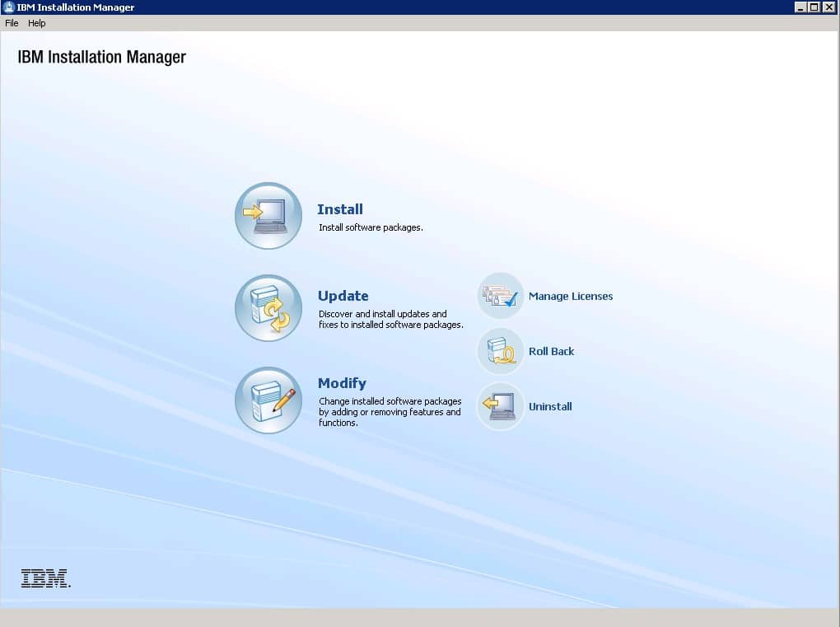Select the Install heading link
The image size is (840, 627).
(x=339, y=209)
